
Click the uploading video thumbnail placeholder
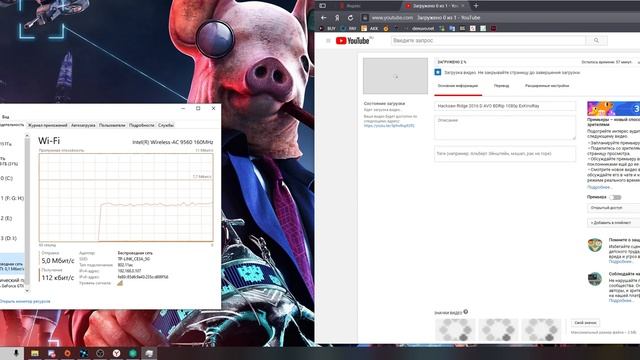[396, 76]
